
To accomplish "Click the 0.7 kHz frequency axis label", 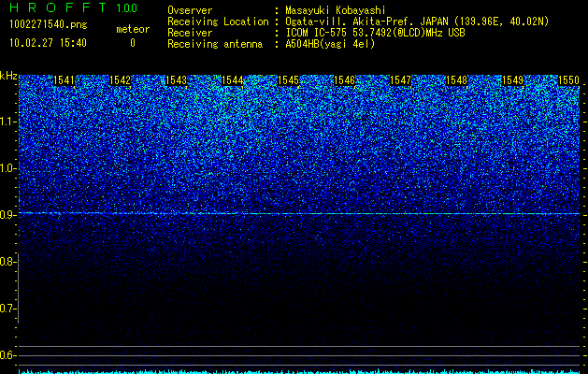I will (x=7, y=309).
